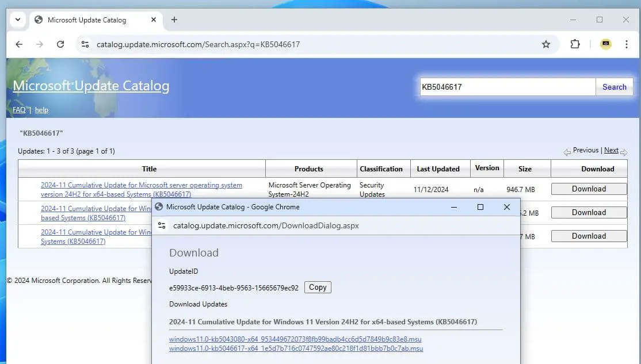This screenshot has height=364, width=641.
Task: Click the Next page link
Action: [611, 150]
